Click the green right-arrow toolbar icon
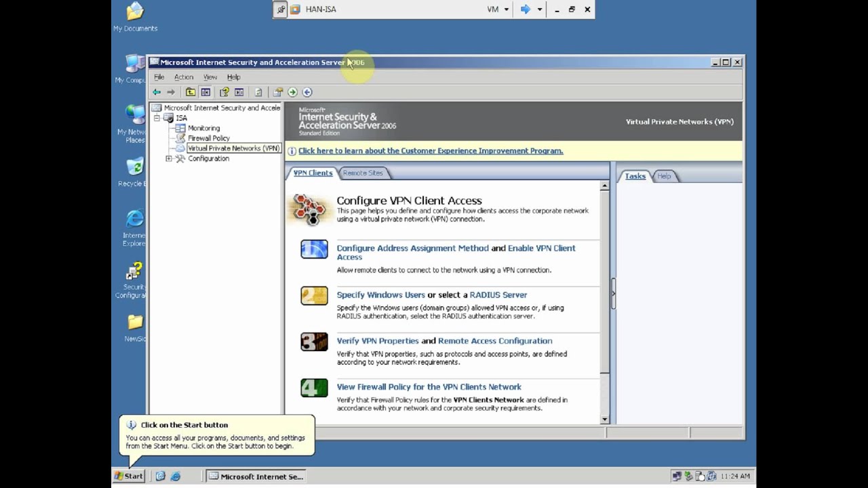Image resolution: width=868 pixels, height=488 pixels. (x=292, y=92)
